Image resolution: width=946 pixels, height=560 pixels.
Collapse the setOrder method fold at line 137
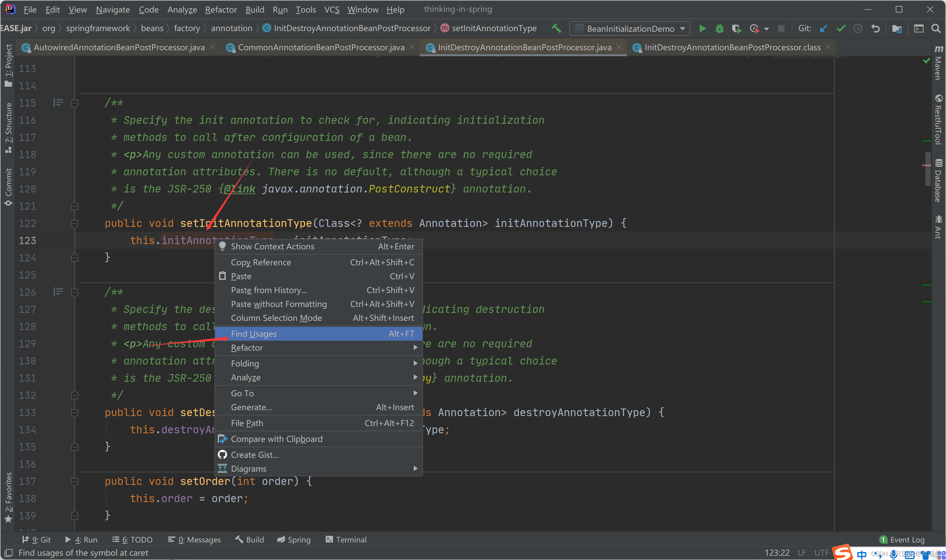point(75,482)
